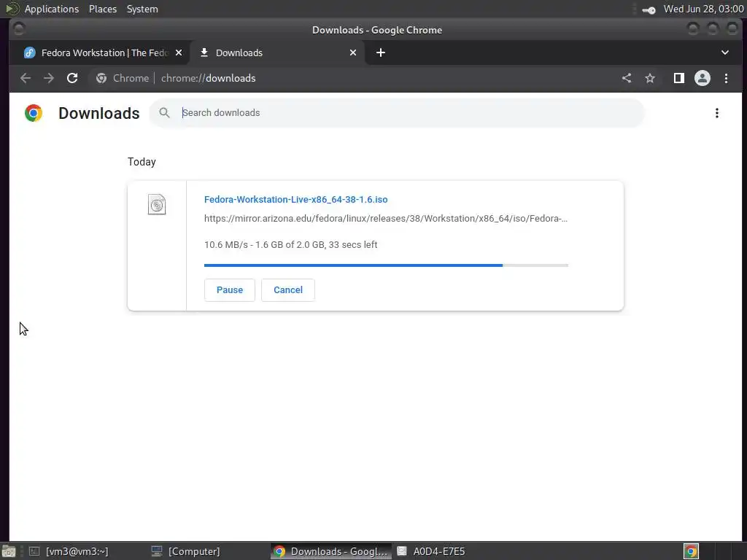Pause the Fedora ISO download
Viewport: 747px width, 560px height.
coord(230,290)
